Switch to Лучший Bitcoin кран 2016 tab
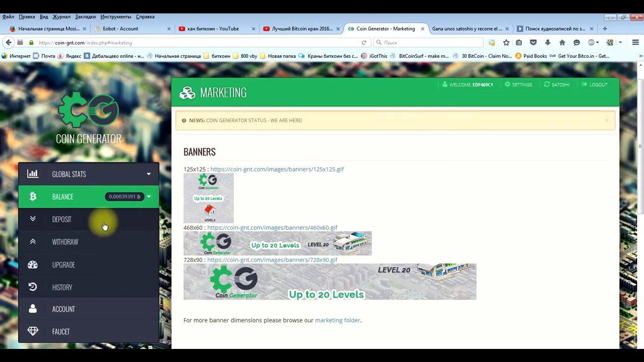This screenshot has width=644, height=362. pyautogui.click(x=301, y=29)
